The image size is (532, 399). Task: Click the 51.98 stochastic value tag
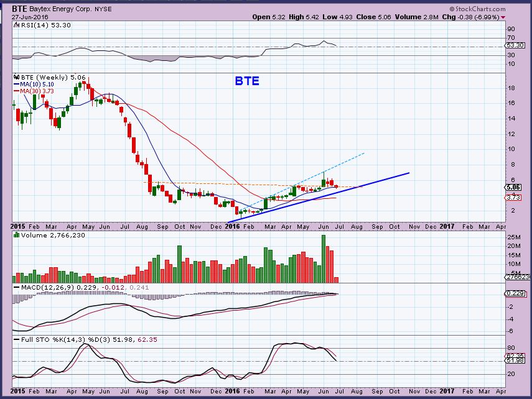pyautogui.click(x=515, y=360)
